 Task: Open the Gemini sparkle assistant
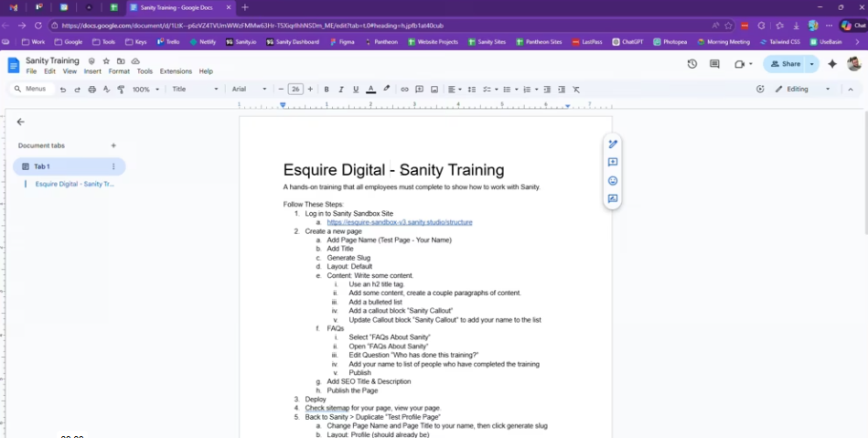[832, 64]
